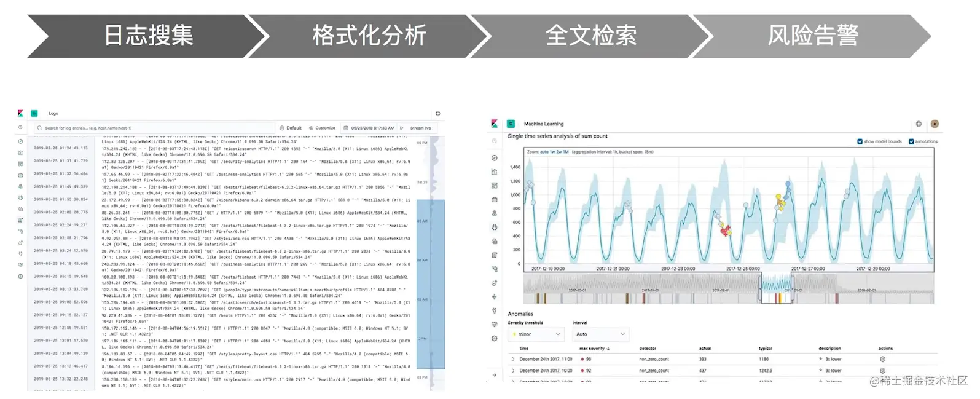Open Severity threshold minor dropdown
This screenshot has width=980, height=399.
coord(536,334)
